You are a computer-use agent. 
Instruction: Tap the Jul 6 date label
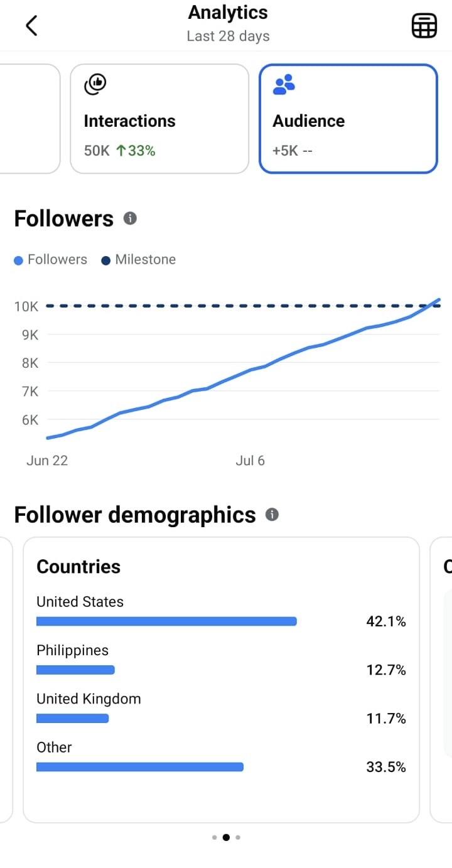click(x=250, y=461)
